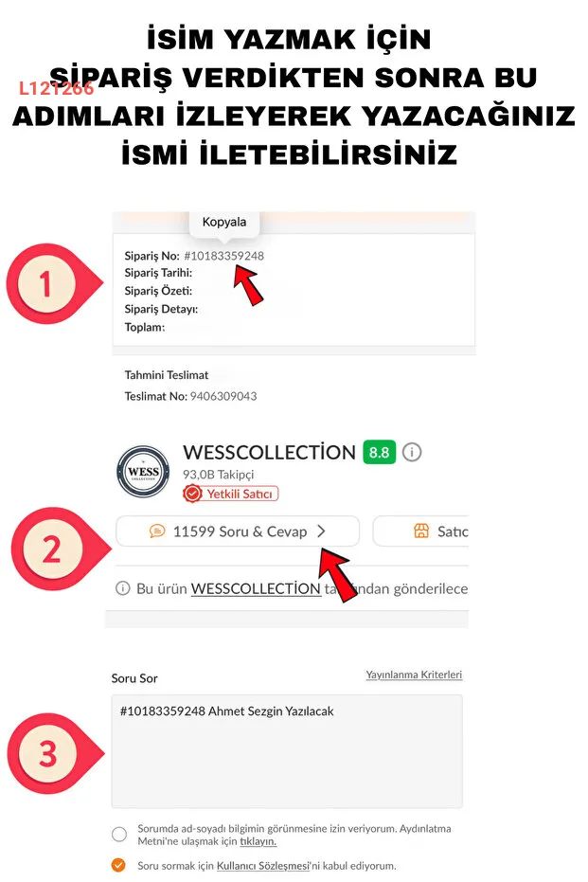This screenshot has height=882, width=588.
Task: Click inside the Soru Sor text box
Action: (287, 751)
